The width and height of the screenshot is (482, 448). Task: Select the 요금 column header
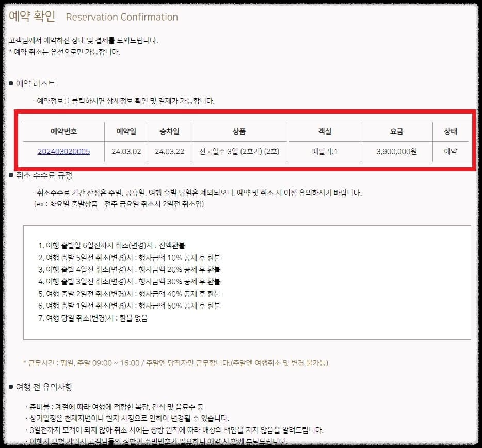(x=396, y=131)
